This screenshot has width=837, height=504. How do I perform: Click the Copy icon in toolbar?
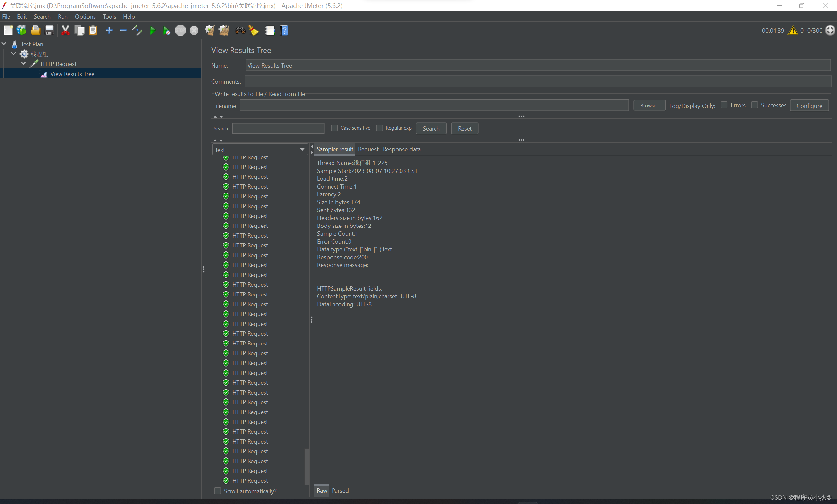click(x=79, y=31)
